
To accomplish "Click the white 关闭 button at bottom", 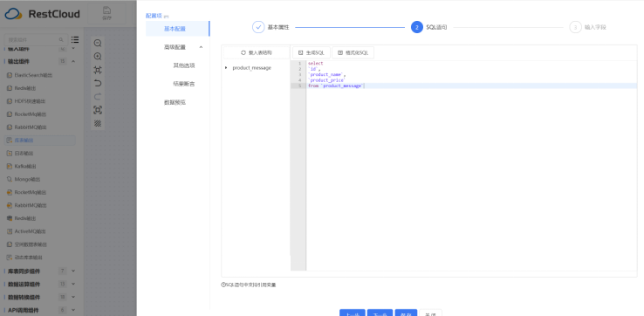I will (430, 313).
